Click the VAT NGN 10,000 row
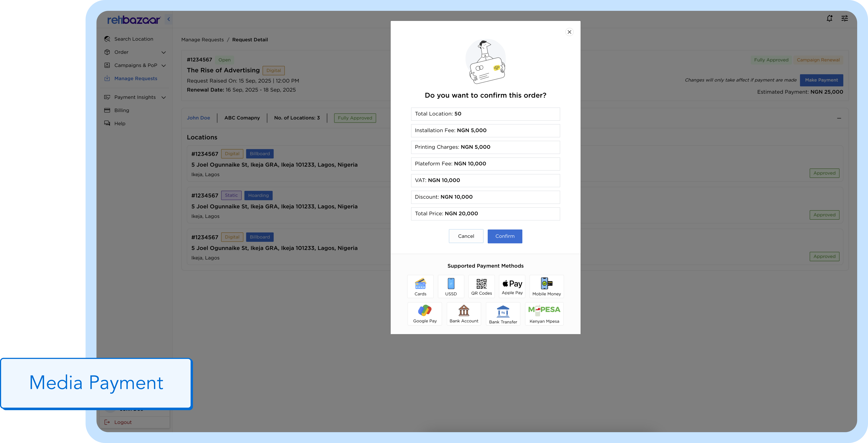The height and width of the screenshot is (443, 868). (486, 181)
